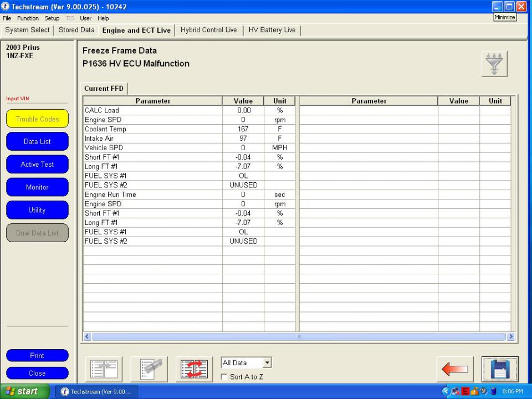Click the Input VIN link

pyautogui.click(x=18, y=99)
